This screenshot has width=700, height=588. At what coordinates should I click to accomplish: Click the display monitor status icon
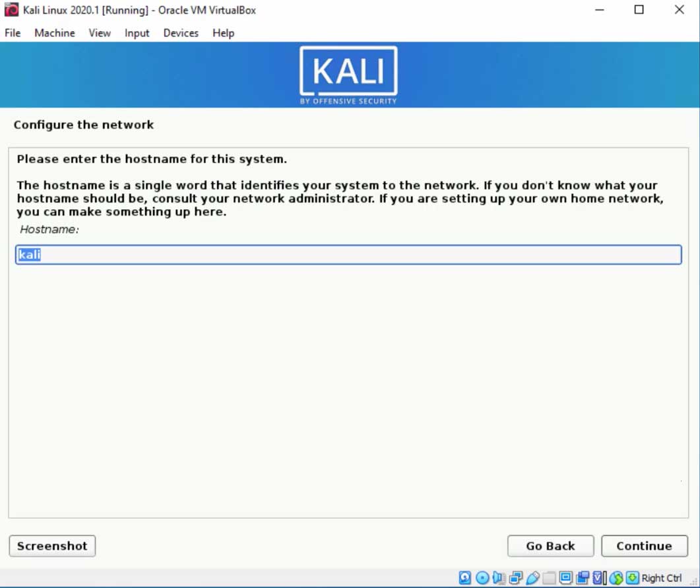pos(565,577)
